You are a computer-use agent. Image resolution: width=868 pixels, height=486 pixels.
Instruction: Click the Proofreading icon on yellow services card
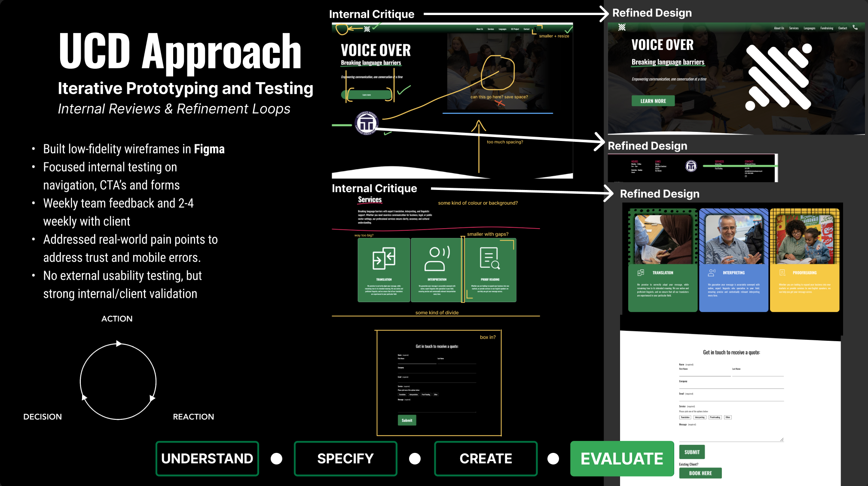pyautogui.click(x=782, y=272)
